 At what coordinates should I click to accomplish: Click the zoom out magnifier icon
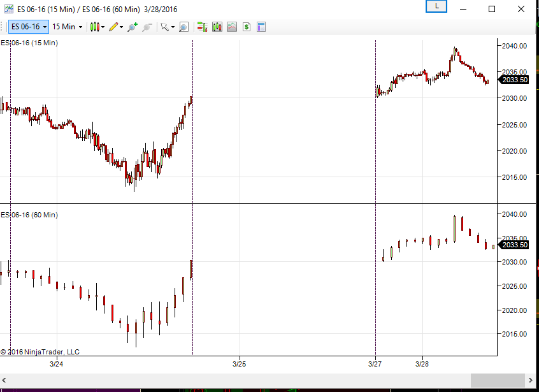[x=147, y=27]
